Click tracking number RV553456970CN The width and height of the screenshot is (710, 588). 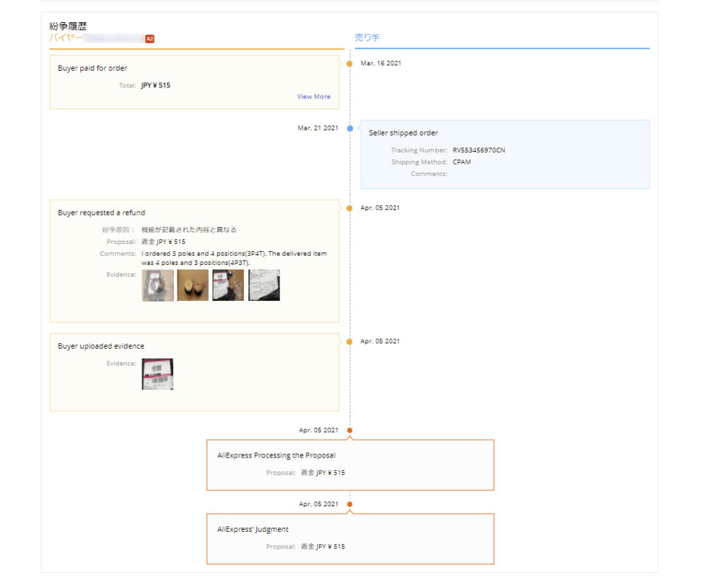pos(478,150)
